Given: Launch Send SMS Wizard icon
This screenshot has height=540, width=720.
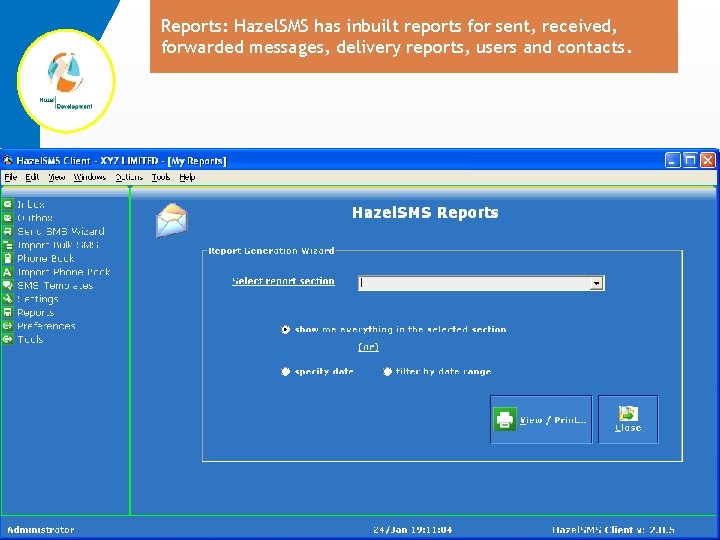Looking at the screenshot, I should [x=8, y=231].
